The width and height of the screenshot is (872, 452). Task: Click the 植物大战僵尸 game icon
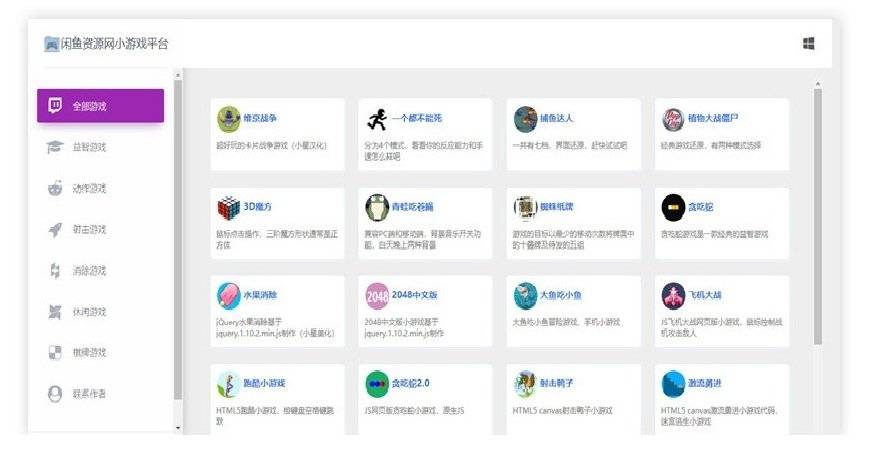(x=673, y=119)
